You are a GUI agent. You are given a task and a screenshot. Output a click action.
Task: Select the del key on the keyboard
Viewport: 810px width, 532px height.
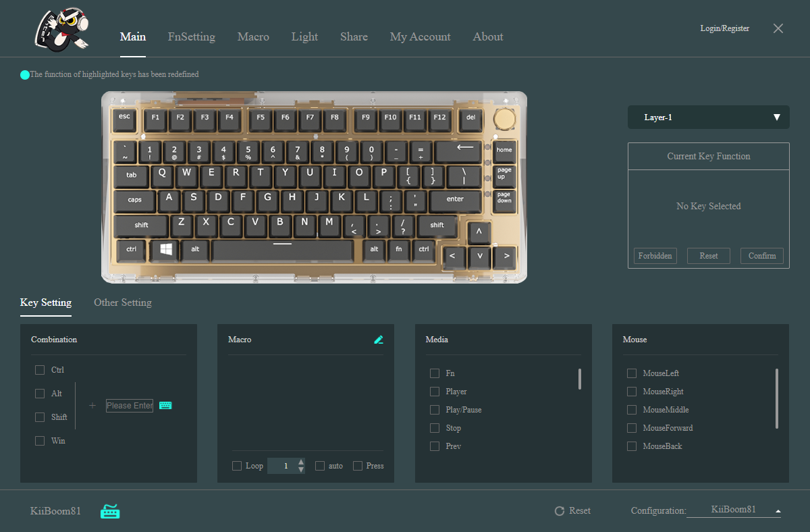point(470,119)
